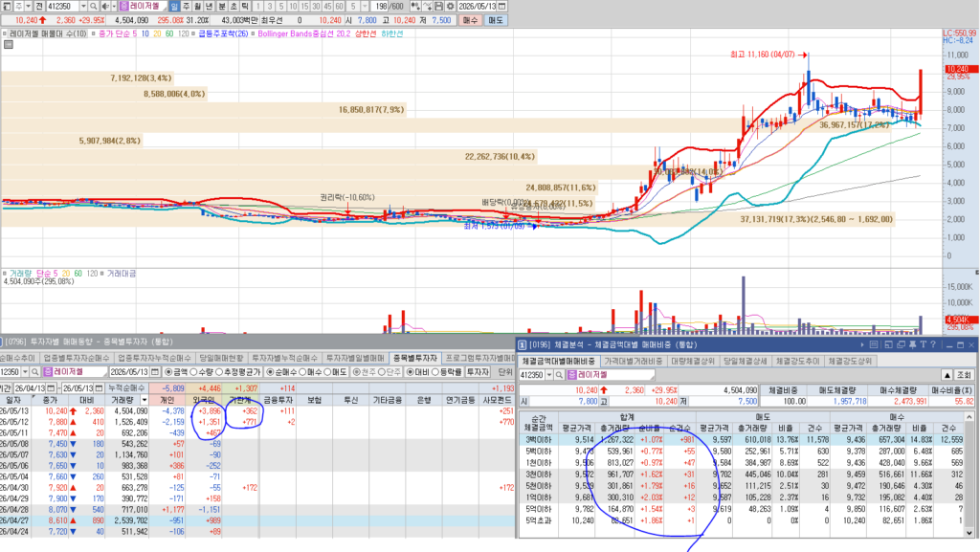
Task: Click the layout icon at chart toolbar start
Action: [7, 7]
